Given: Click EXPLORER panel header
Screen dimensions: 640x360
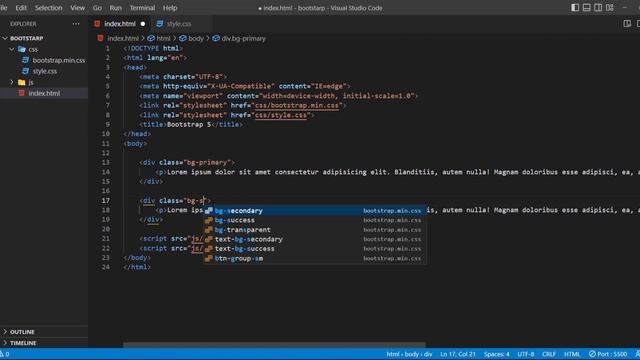Looking at the screenshot, I should click(23, 24).
